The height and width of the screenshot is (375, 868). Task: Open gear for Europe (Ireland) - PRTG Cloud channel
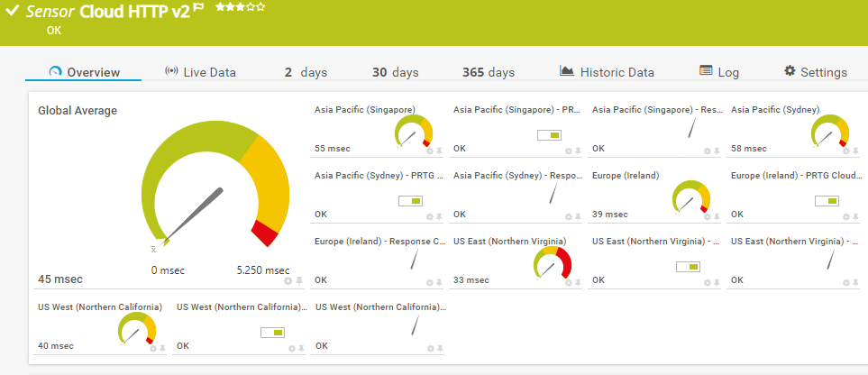[845, 216]
